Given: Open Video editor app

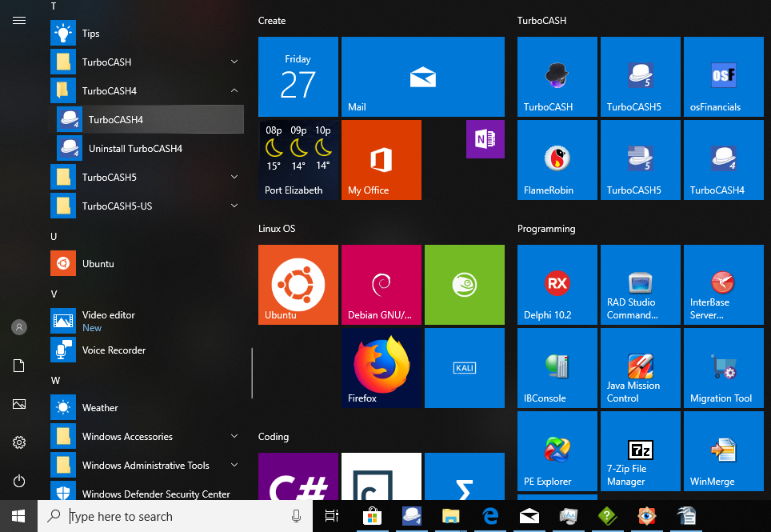Looking at the screenshot, I should pos(146,321).
